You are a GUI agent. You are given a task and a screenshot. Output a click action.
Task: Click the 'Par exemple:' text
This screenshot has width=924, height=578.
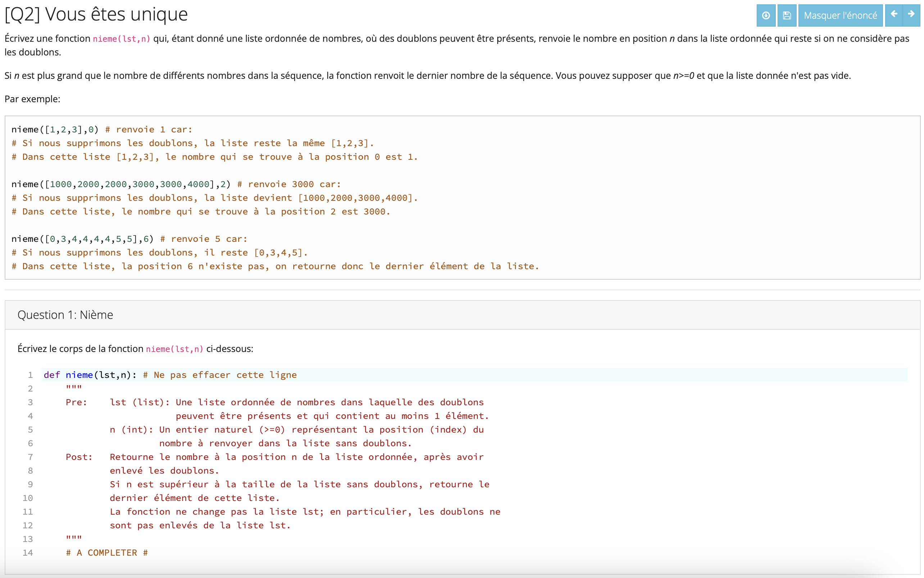tap(32, 99)
